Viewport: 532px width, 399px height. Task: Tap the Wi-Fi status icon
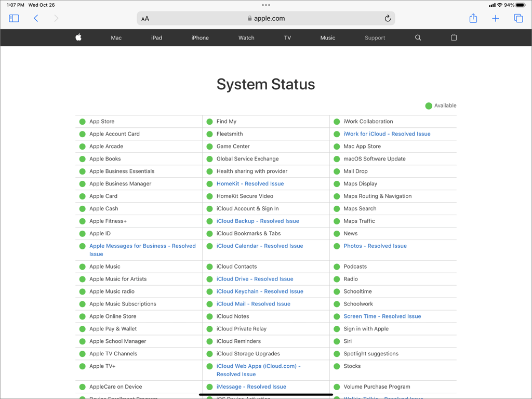click(499, 5)
